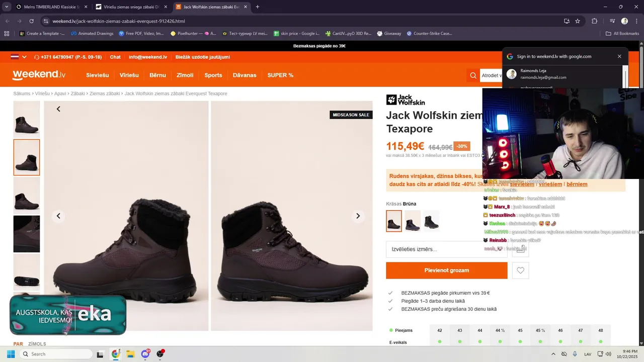Image resolution: width=644 pixels, height=362 pixels.
Task: Click the weekend.lv logo
Action: [x=39, y=74]
